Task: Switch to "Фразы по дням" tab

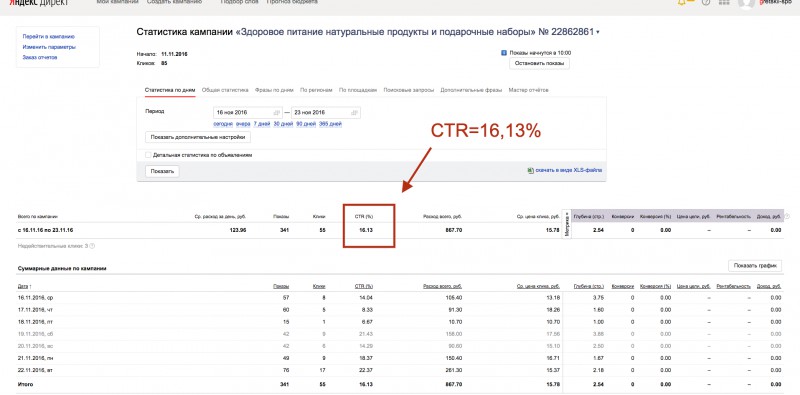Action: [274, 90]
